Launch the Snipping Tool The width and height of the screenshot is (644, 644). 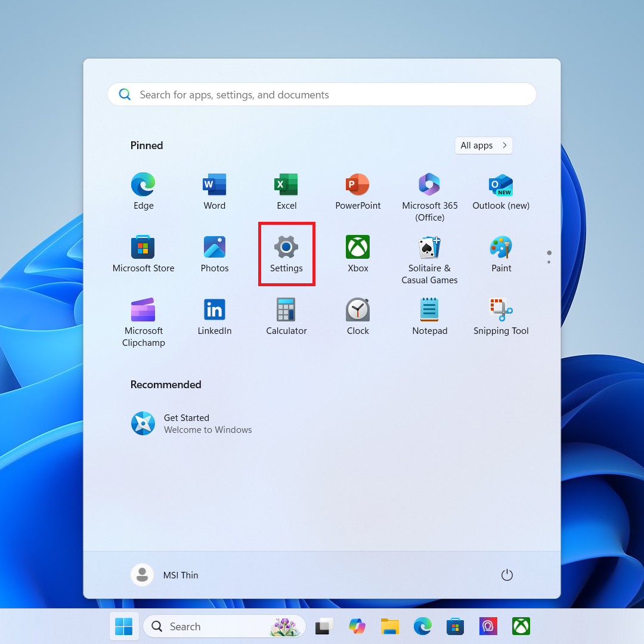click(x=501, y=317)
